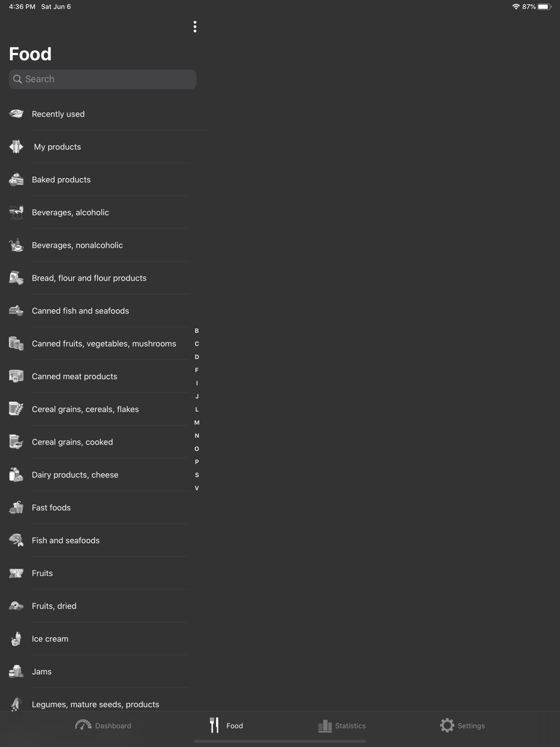Open the three-dot more options menu
This screenshot has height=747, width=560.
point(195,27)
